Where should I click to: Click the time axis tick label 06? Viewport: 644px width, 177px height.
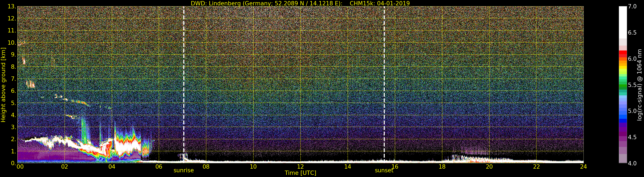(159, 167)
